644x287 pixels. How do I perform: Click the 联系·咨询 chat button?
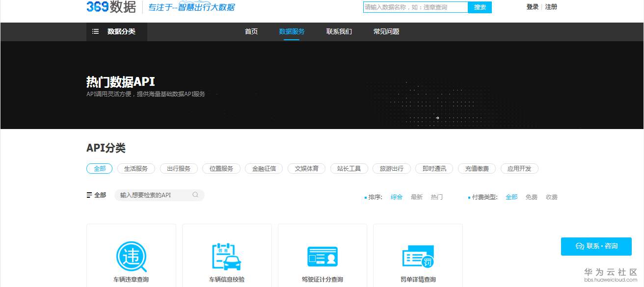(596, 246)
